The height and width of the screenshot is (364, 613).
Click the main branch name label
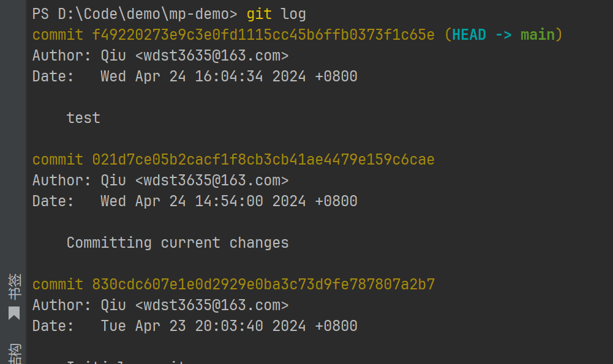[x=538, y=35]
